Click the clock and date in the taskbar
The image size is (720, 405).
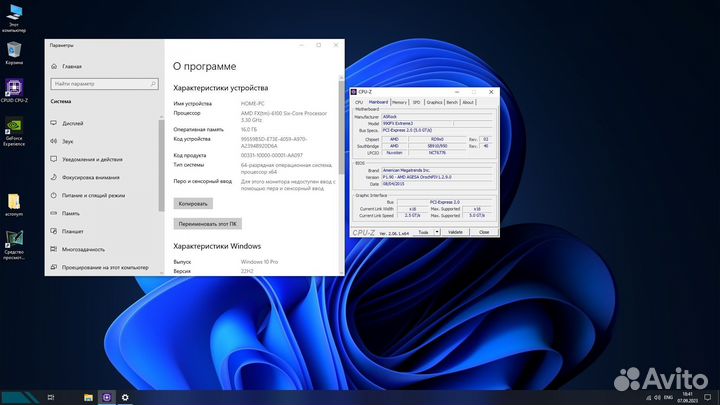[x=687, y=397]
